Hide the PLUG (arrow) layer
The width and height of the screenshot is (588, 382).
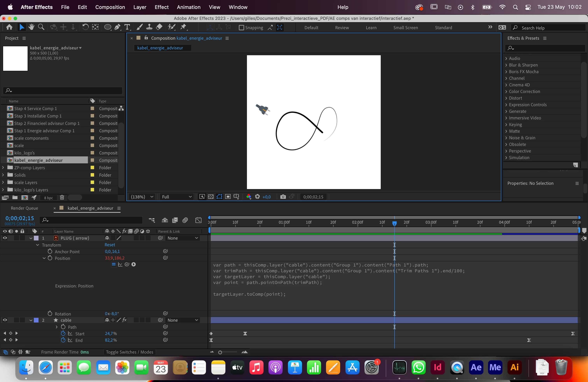[x=5, y=238]
